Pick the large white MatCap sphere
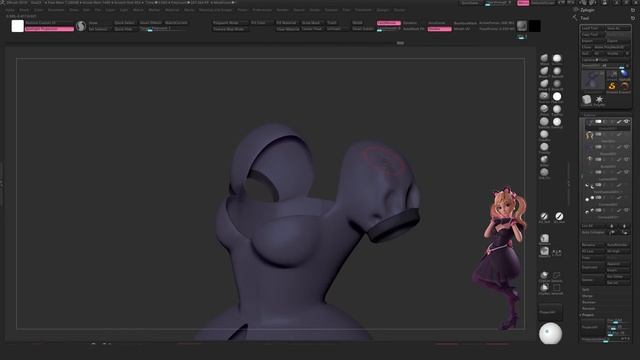This screenshot has width=640, height=360. (x=550, y=333)
